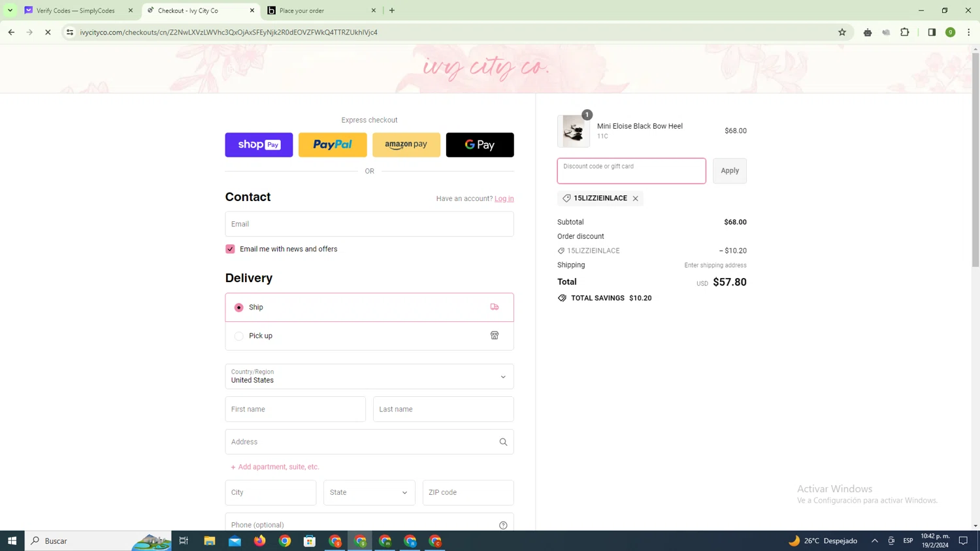Launch Firefox from the taskbar
This screenshot has width=980, height=551.
[260, 541]
